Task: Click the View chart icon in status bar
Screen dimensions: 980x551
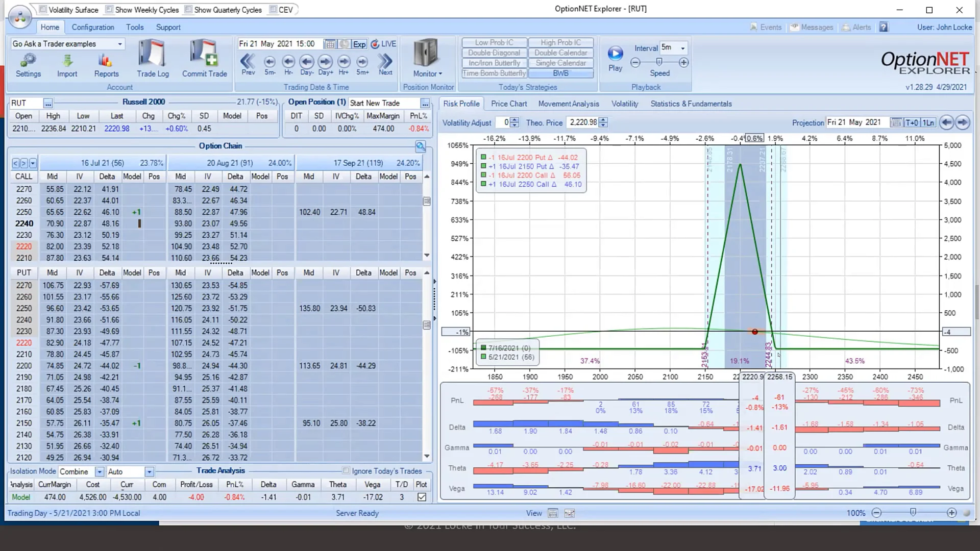Action: tap(570, 513)
